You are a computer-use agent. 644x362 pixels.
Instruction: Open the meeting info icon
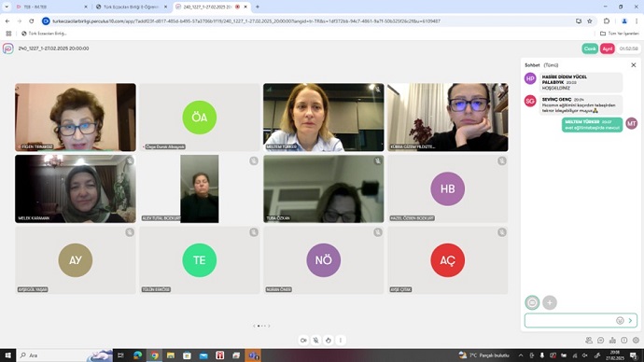[624, 341]
